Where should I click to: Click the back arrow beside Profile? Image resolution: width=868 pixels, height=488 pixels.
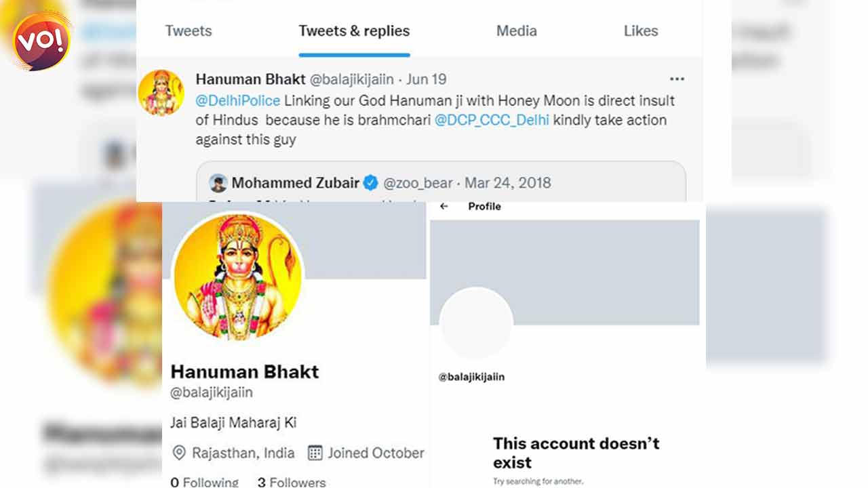444,207
